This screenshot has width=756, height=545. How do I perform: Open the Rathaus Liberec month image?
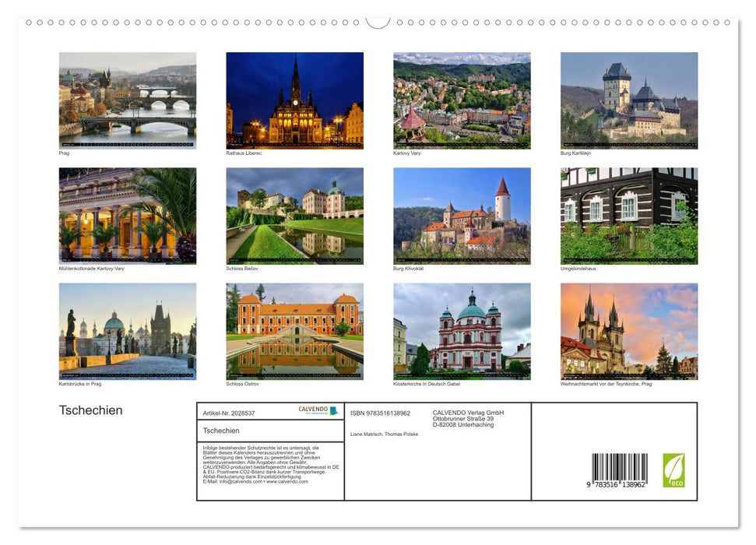click(x=295, y=100)
